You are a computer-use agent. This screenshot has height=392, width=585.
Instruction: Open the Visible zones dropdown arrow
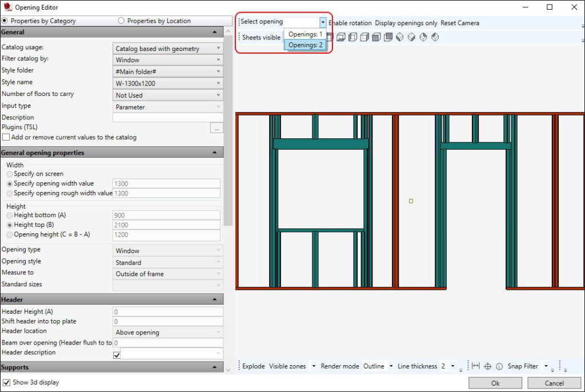coord(314,366)
